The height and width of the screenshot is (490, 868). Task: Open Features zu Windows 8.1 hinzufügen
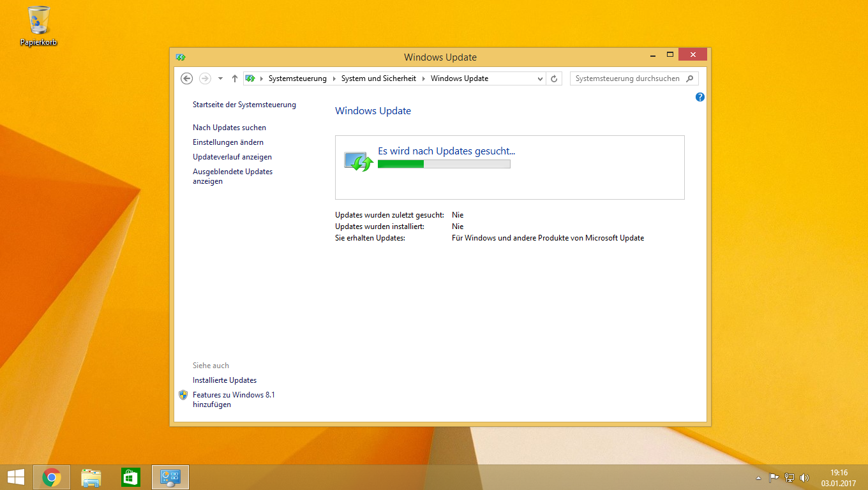point(234,399)
